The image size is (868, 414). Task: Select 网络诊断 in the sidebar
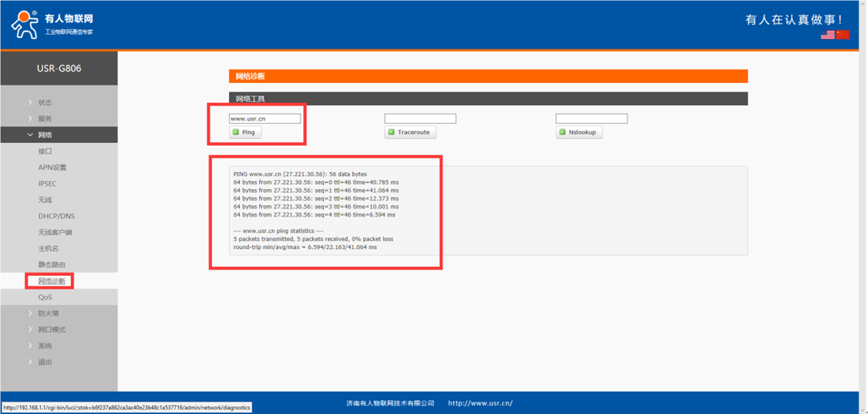click(52, 281)
